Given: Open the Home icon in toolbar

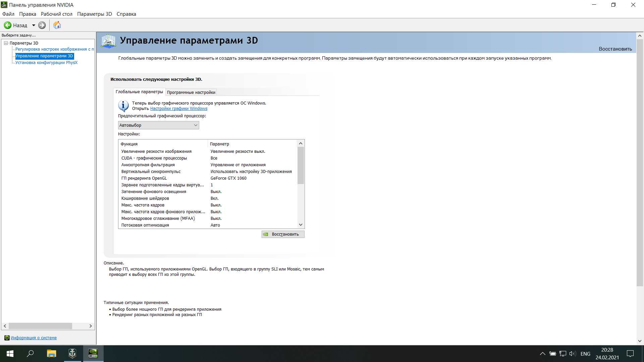Looking at the screenshot, I should (x=57, y=25).
